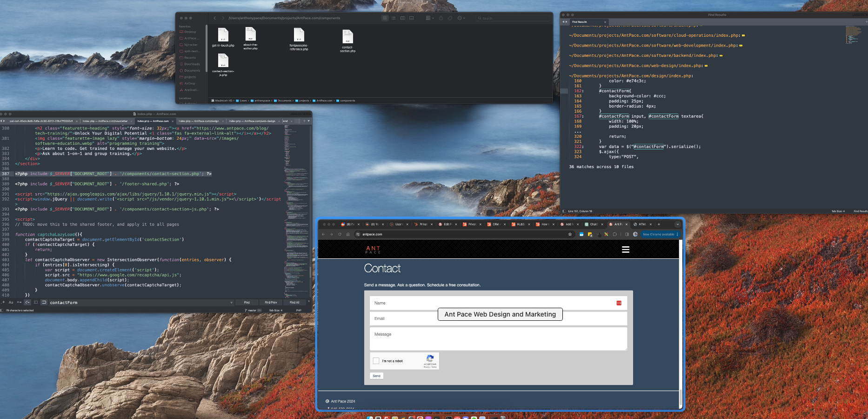Viewport: 868px width, 419px height.
Task: Toggle wrap option in Sublime find bar
Action: 27,302
